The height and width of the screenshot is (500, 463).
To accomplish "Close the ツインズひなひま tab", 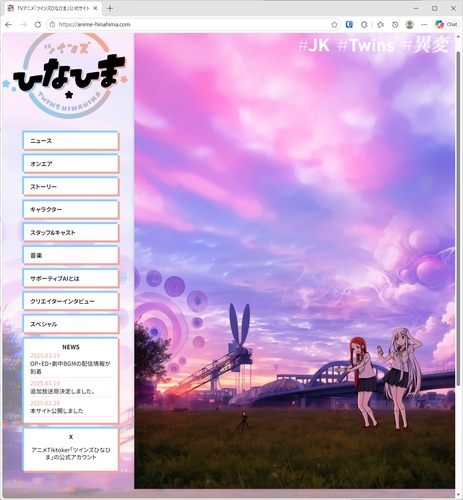I will [95, 8].
